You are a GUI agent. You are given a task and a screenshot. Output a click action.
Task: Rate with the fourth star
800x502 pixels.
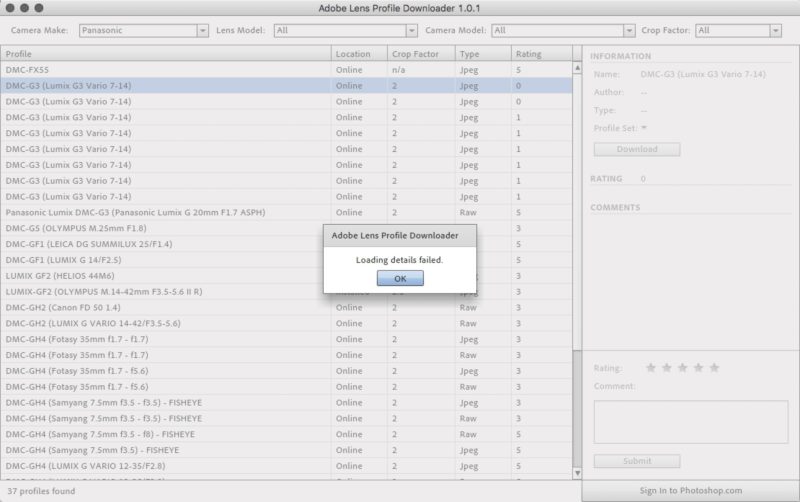(x=698, y=367)
